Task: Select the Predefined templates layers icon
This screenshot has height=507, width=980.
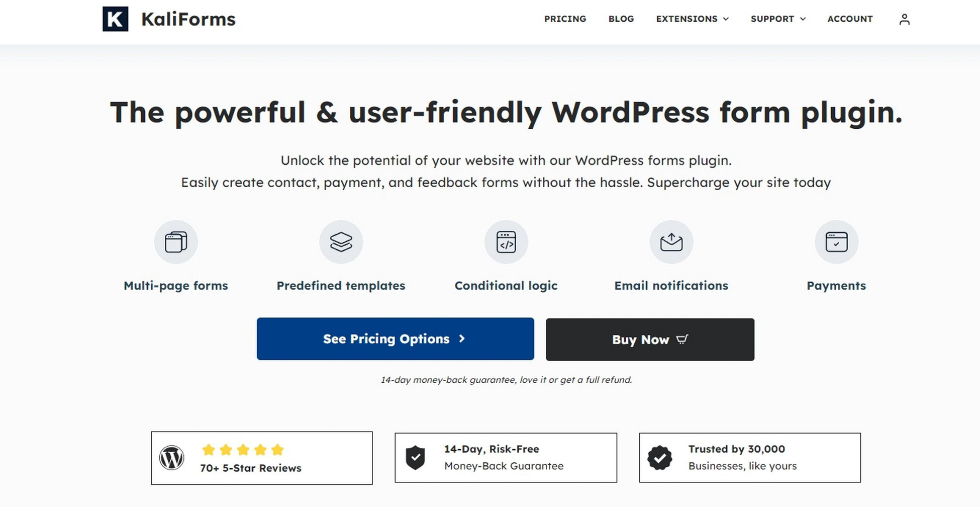Action: tap(341, 242)
